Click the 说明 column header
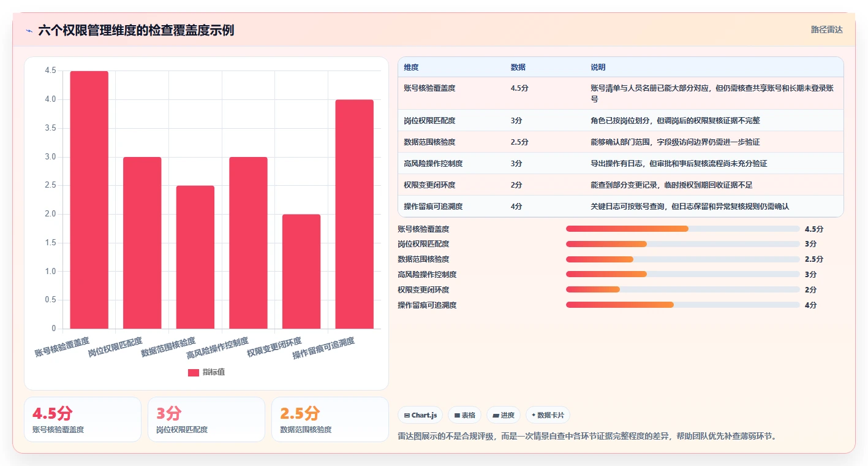Viewport: 868px width, 466px height. (x=598, y=67)
